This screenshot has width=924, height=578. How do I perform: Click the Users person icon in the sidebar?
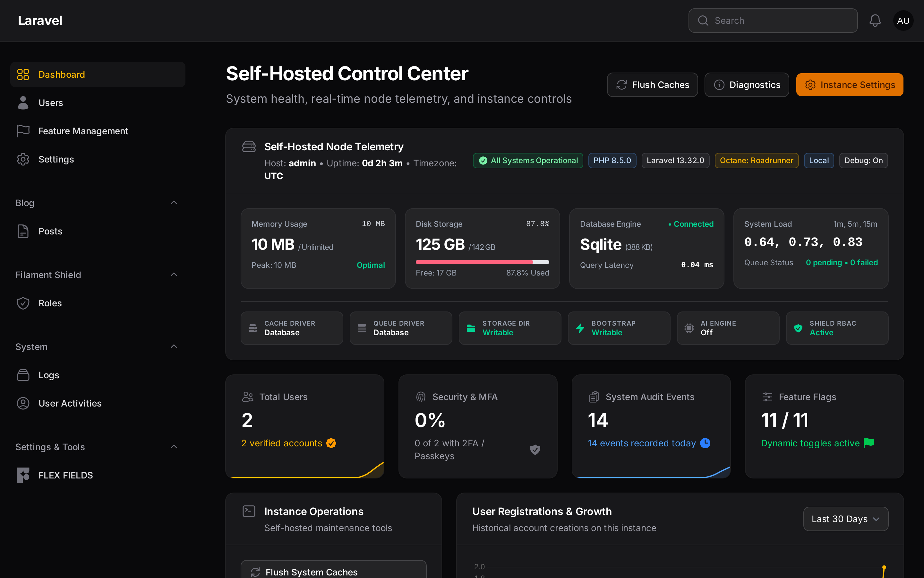click(x=23, y=103)
